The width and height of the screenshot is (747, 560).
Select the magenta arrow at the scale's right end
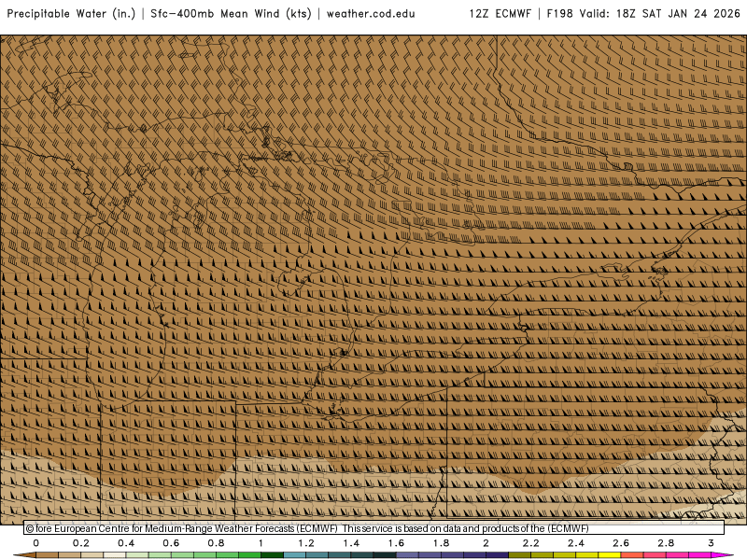(722, 555)
